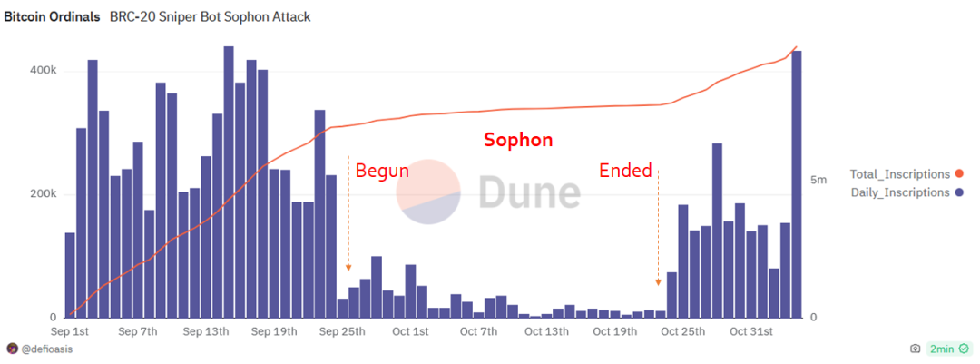The width and height of the screenshot is (980, 364).
Task: Toggle the Total_Inscriptions series label
Action: click(x=899, y=173)
